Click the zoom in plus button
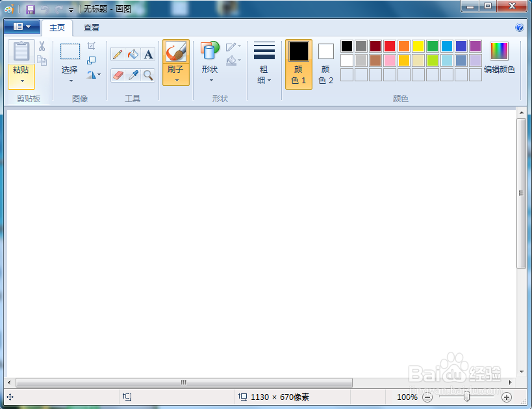Image resolution: width=532 pixels, height=409 pixels. pyautogui.click(x=507, y=397)
